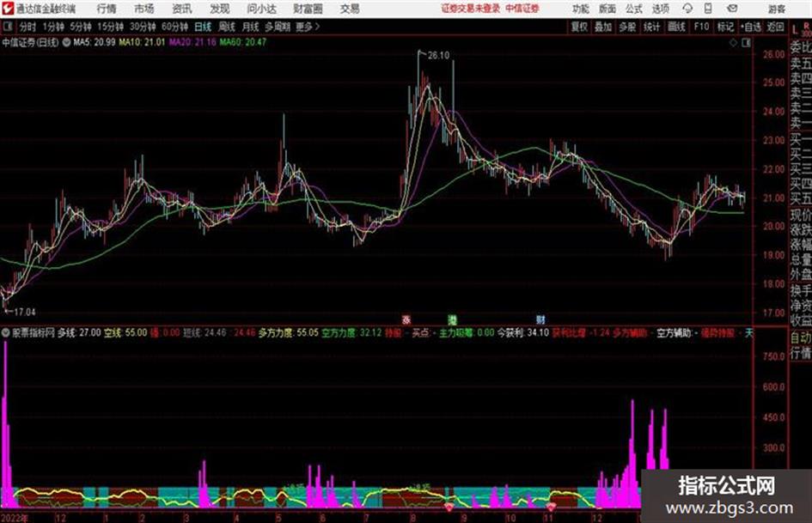Image resolution: width=812 pixels, height=523 pixels.
Task: Click the red 涨 event marker
Action: point(406,320)
